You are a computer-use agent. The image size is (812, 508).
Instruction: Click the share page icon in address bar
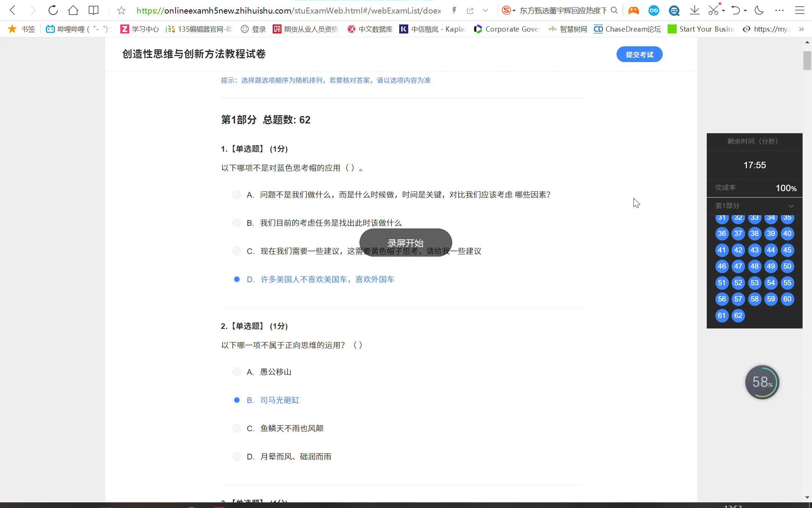(470, 11)
